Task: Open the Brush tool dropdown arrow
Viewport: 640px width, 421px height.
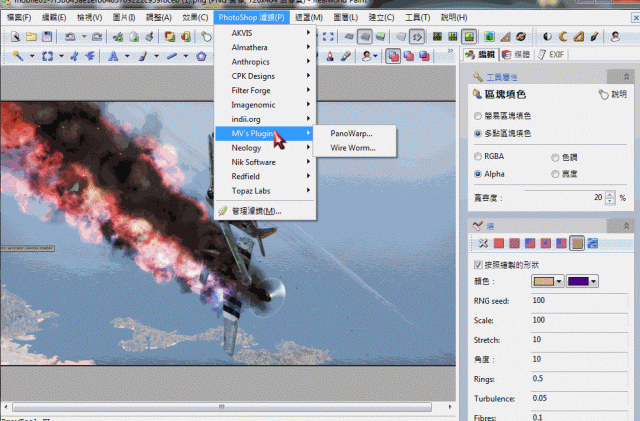Action: click(x=156, y=56)
